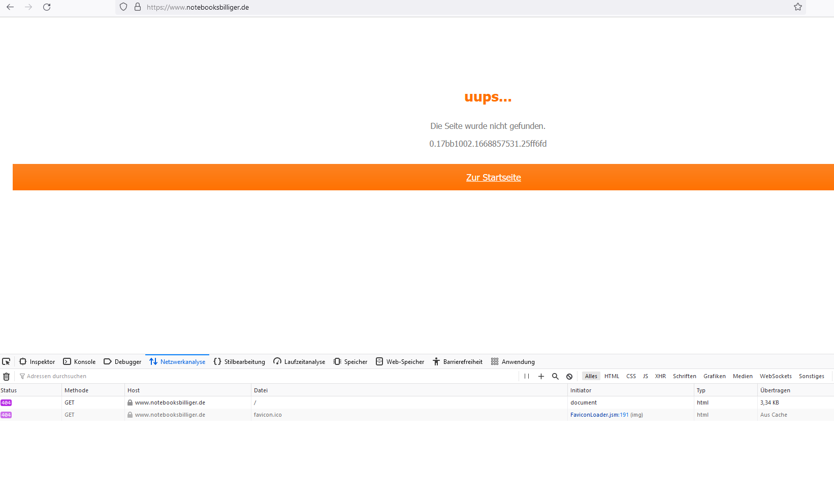Show only WebSockets traffic

776,376
